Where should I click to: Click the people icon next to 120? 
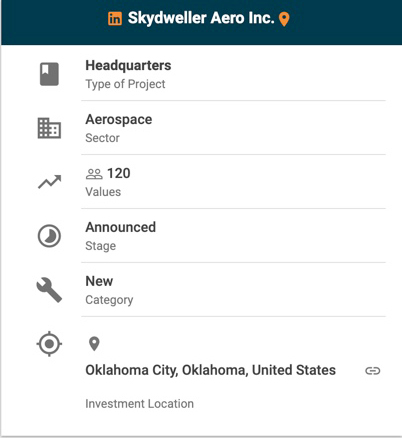tap(94, 174)
